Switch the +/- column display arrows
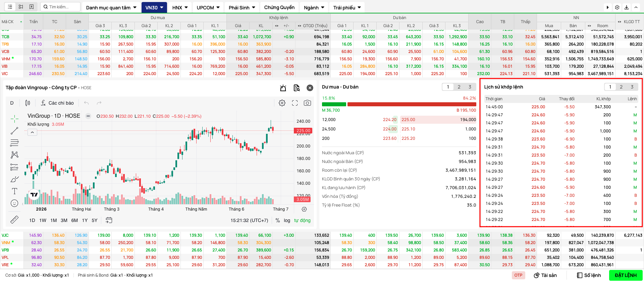The width and height of the screenshot is (644, 281). tap(277, 26)
